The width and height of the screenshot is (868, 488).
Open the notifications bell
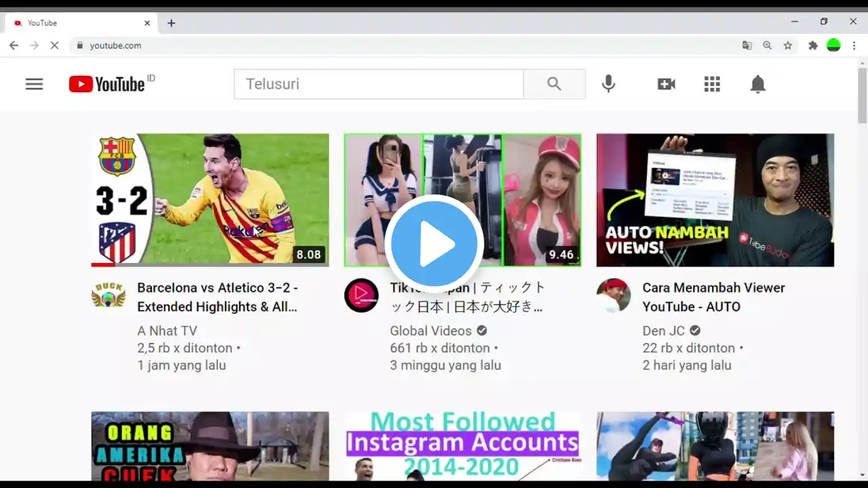click(757, 84)
